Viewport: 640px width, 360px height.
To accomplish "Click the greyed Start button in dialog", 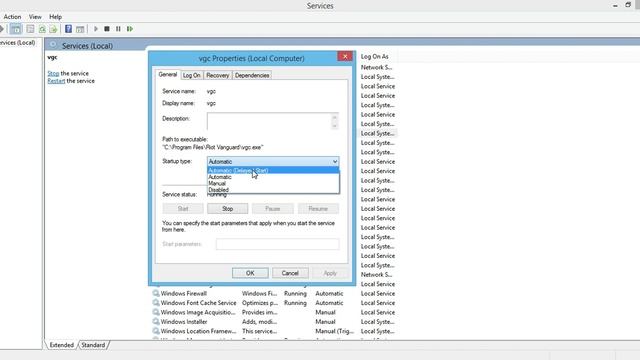I will (183, 209).
